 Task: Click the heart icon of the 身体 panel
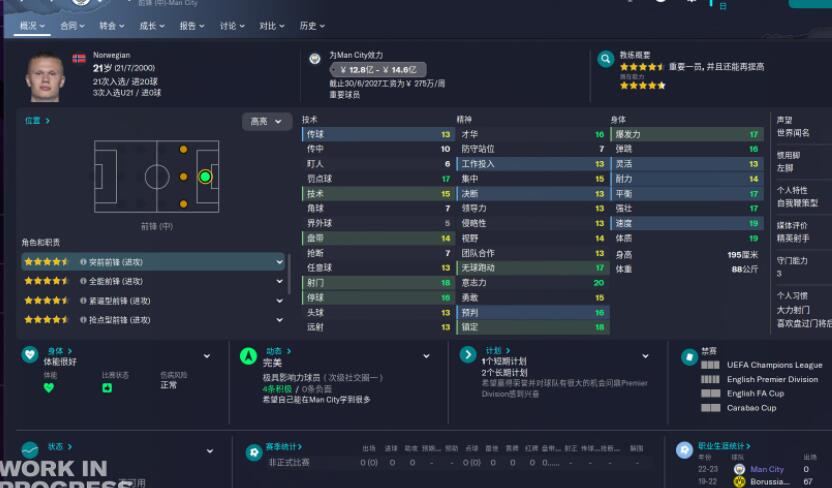pyautogui.click(x=30, y=354)
